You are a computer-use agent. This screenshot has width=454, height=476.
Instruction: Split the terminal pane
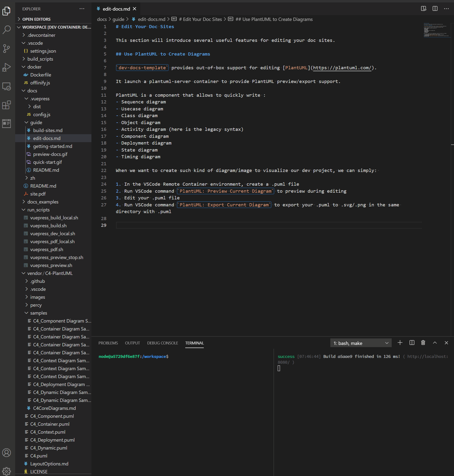pyautogui.click(x=412, y=343)
